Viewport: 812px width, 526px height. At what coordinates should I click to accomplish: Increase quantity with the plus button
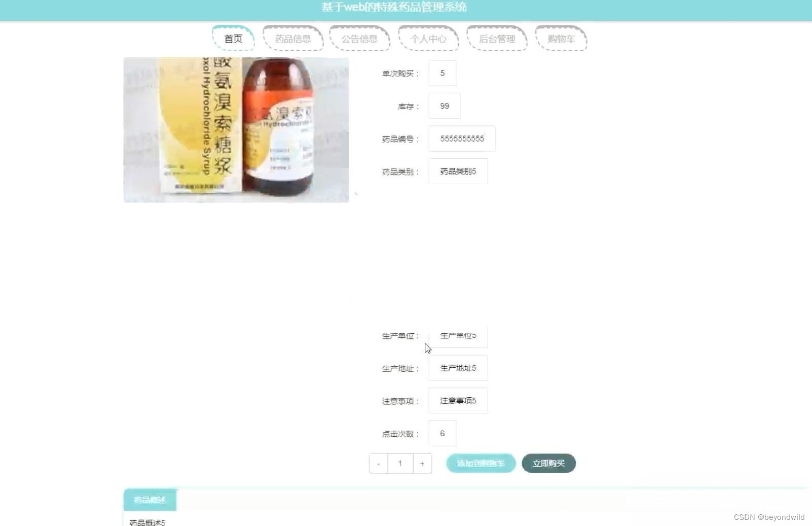(422, 463)
